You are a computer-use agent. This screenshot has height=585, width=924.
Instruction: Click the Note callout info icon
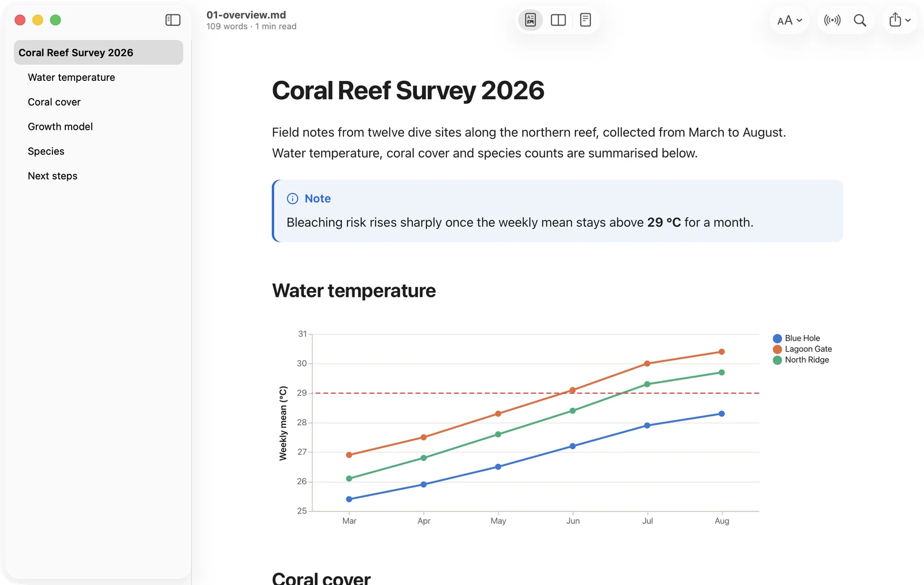tap(293, 199)
